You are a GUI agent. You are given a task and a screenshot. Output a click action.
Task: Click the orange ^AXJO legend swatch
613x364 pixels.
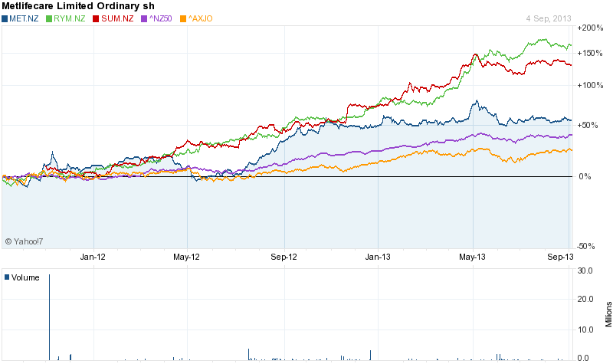point(182,18)
